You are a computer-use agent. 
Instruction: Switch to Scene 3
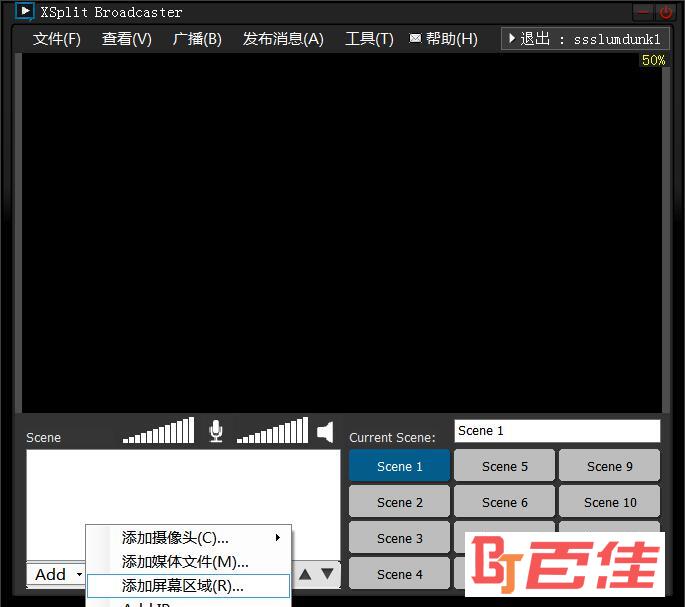pyautogui.click(x=399, y=538)
